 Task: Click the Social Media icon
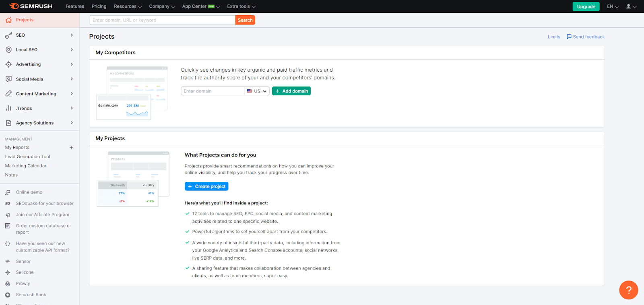[8, 79]
